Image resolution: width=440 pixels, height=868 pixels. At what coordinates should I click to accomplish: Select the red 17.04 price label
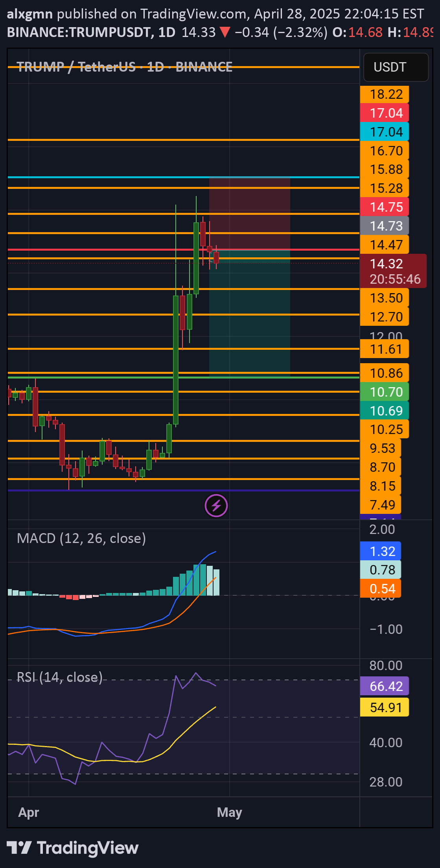click(x=385, y=113)
